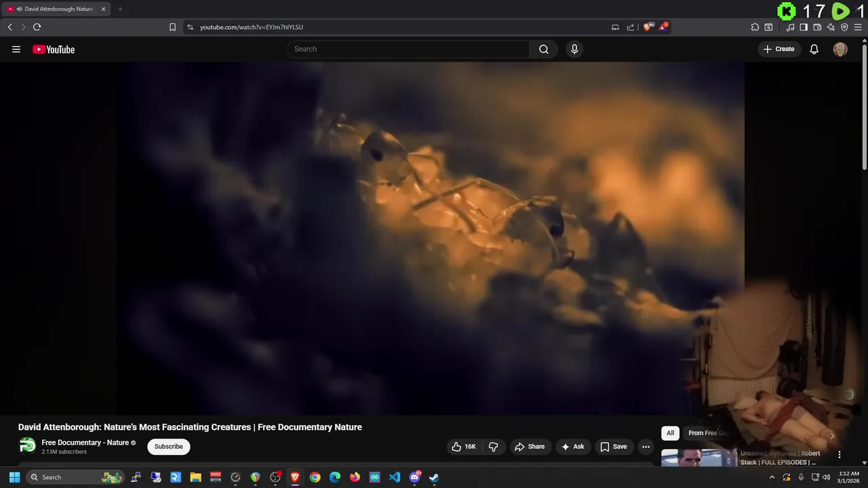Dislike this video

tap(493, 447)
